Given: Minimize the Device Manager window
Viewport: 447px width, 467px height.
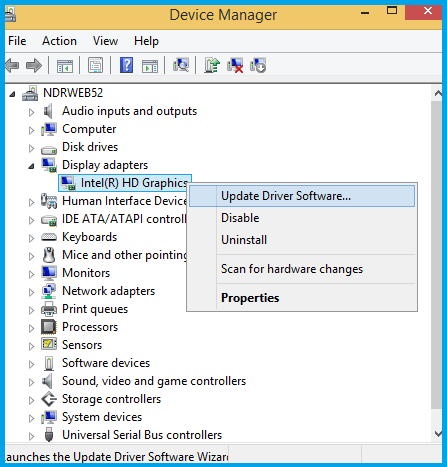Looking at the screenshot, I should (365, 13).
